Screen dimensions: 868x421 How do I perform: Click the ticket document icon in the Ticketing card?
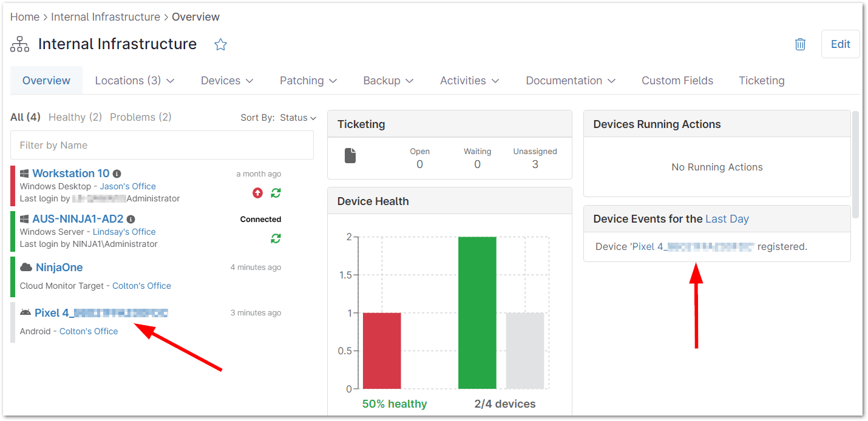click(x=350, y=156)
